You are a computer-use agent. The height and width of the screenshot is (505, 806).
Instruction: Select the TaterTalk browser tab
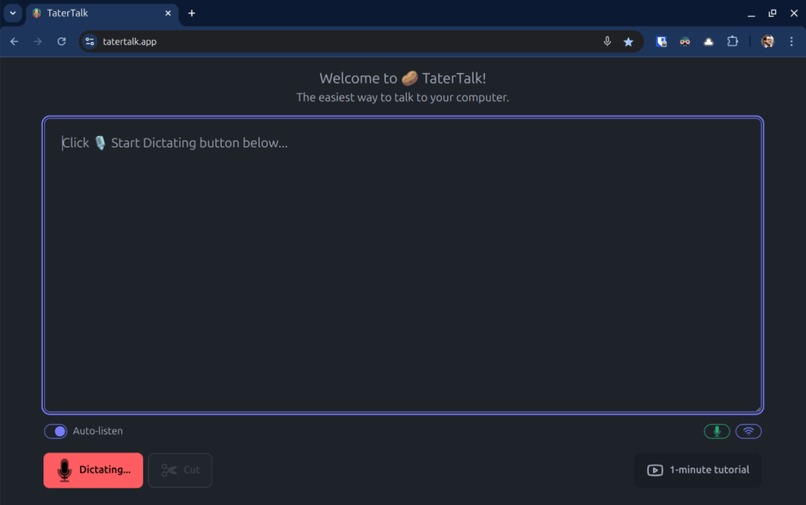102,13
